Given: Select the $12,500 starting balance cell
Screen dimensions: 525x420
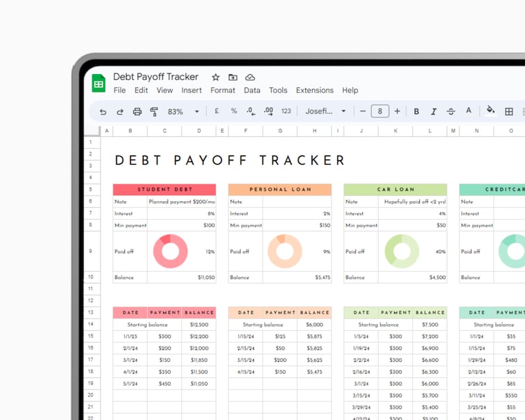Looking at the screenshot, I should (199, 325).
